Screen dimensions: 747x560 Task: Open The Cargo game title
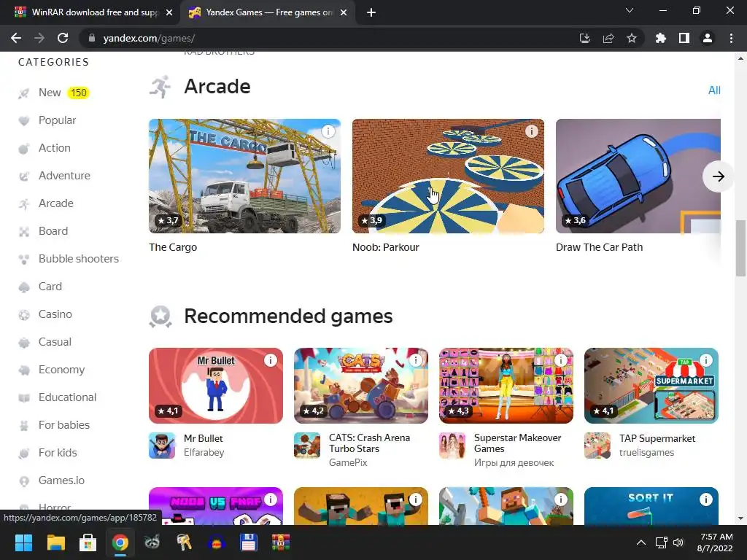click(x=173, y=247)
